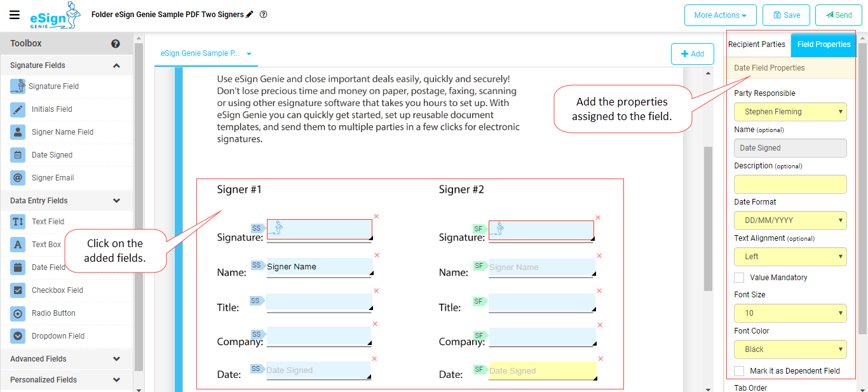Open help icon beside the folder name

(264, 14)
